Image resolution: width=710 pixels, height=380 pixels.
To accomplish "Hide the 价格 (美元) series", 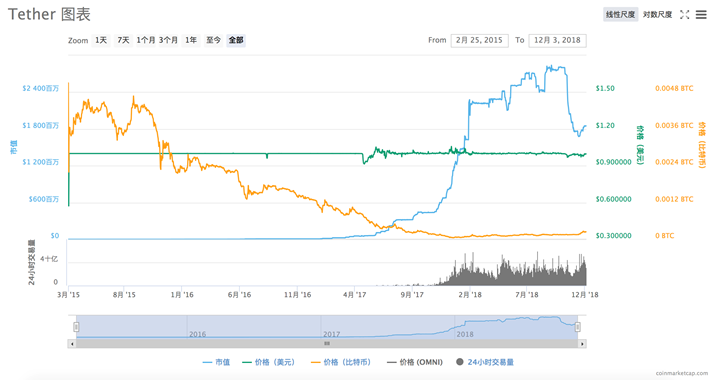I will tap(269, 362).
